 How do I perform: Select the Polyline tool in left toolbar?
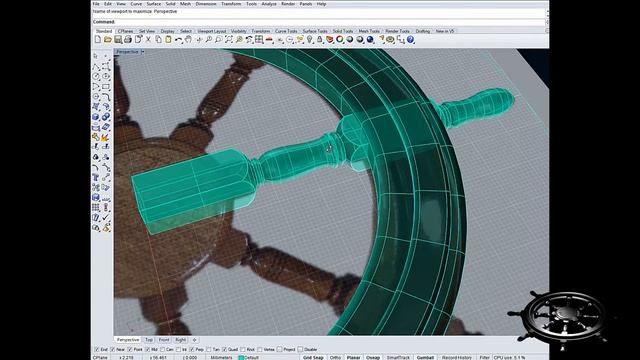(x=96, y=66)
